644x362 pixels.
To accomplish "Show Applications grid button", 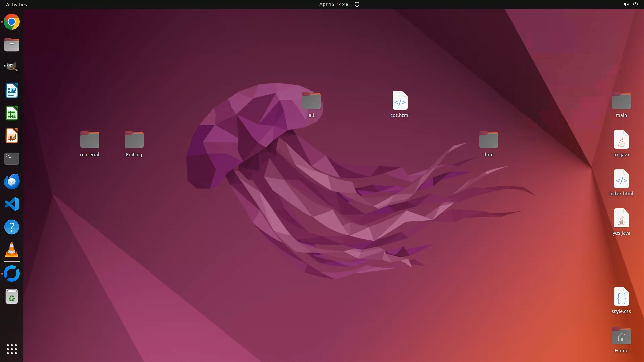I will coord(12,349).
